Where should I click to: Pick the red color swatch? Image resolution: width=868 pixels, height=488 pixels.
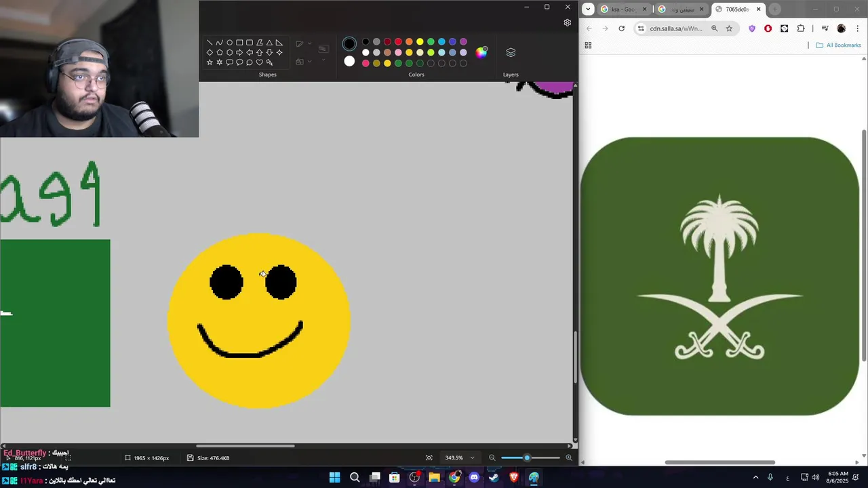(x=398, y=41)
